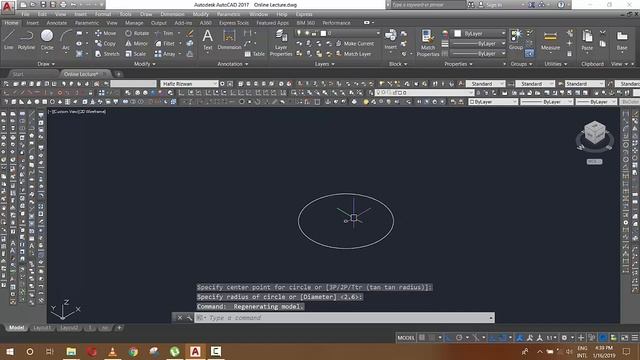Click the search keyword box in the title bar
The image size is (640, 360).
click(428, 4)
